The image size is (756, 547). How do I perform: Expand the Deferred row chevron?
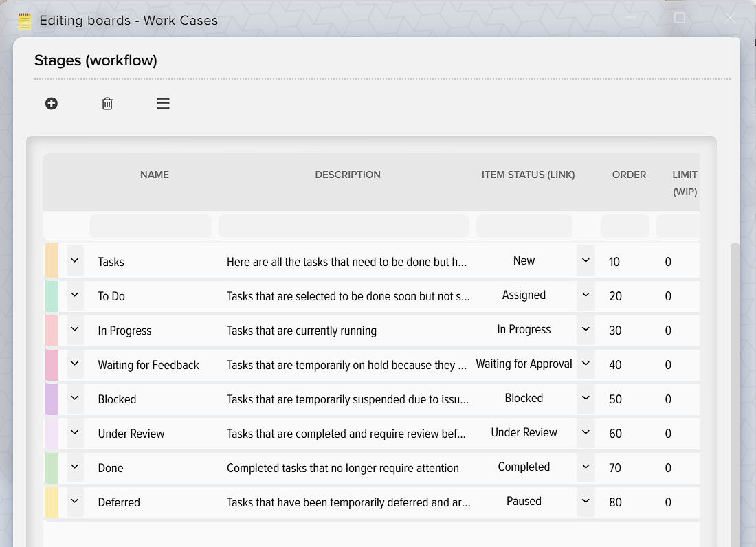click(x=75, y=501)
